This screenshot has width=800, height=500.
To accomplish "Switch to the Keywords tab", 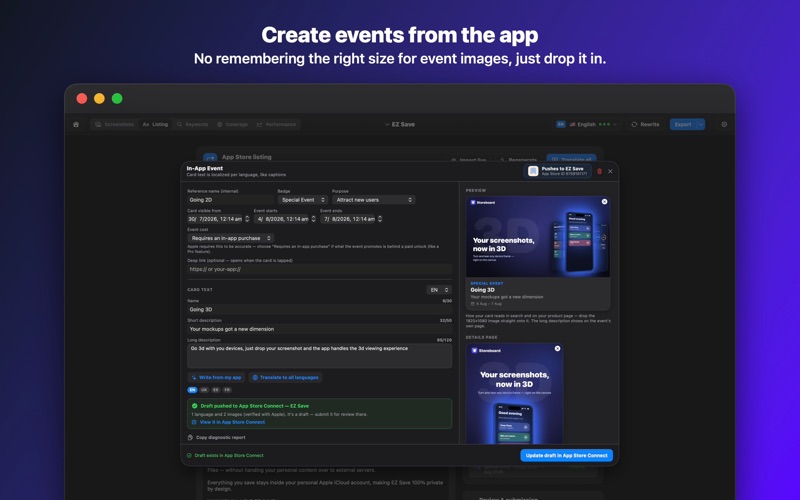I will tap(192, 124).
